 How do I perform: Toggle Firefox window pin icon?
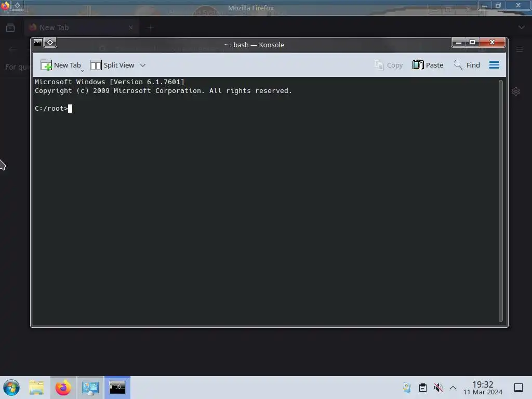18,5
